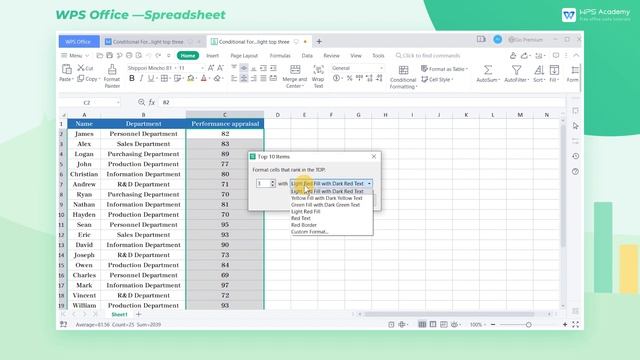
Task: Select the Format Painter tool
Action: click(112, 76)
